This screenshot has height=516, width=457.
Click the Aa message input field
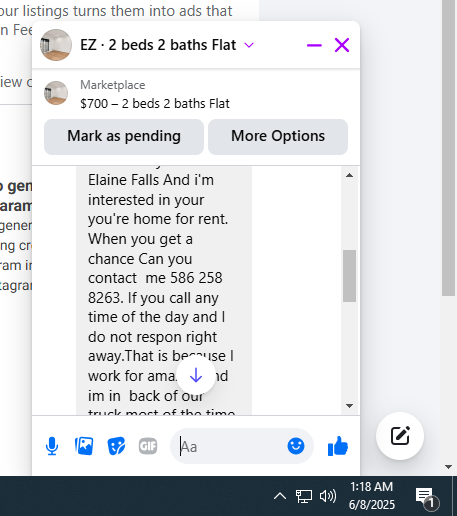click(x=230, y=446)
